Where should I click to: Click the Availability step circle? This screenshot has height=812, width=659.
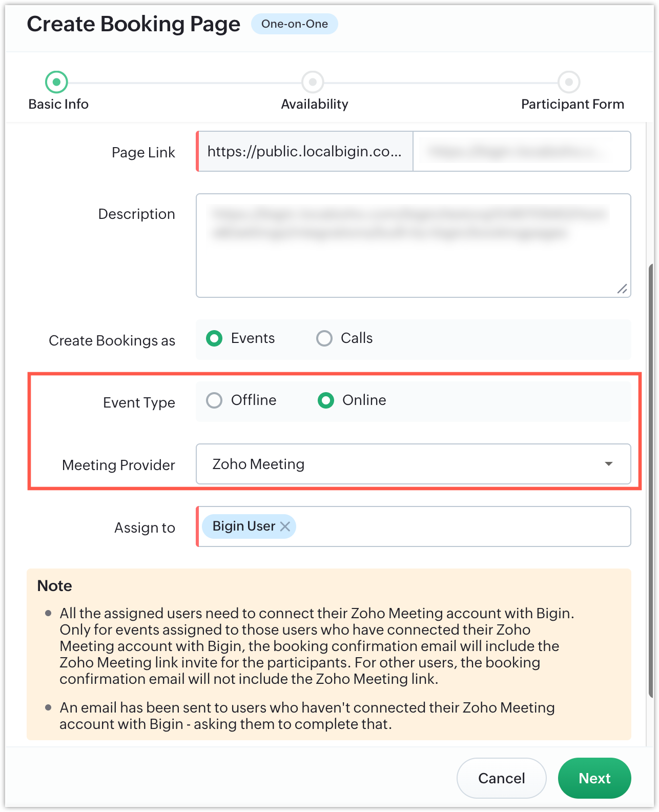coord(313,82)
